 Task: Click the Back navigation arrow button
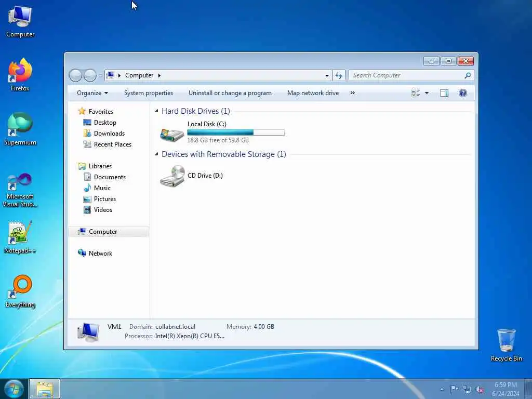[x=76, y=75]
